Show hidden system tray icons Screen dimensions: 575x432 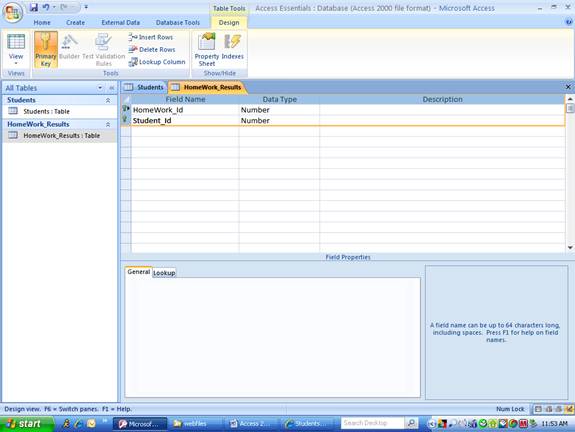click(x=432, y=424)
